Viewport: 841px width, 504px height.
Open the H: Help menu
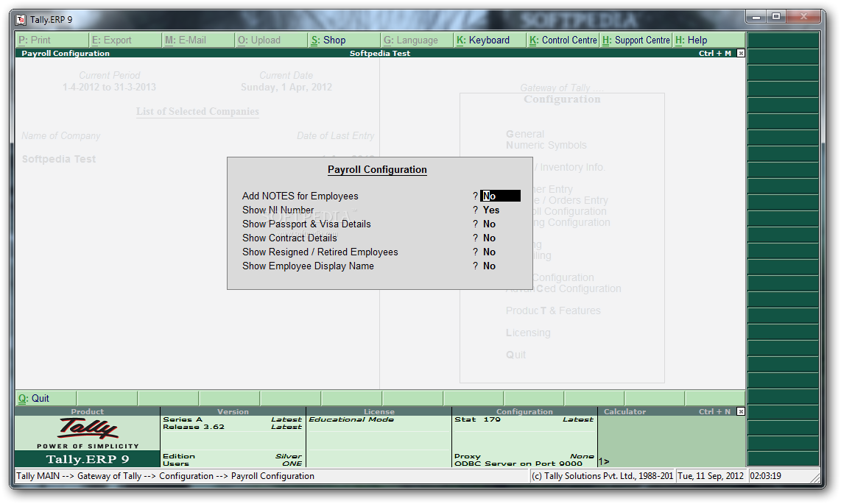pyautogui.click(x=709, y=40)
